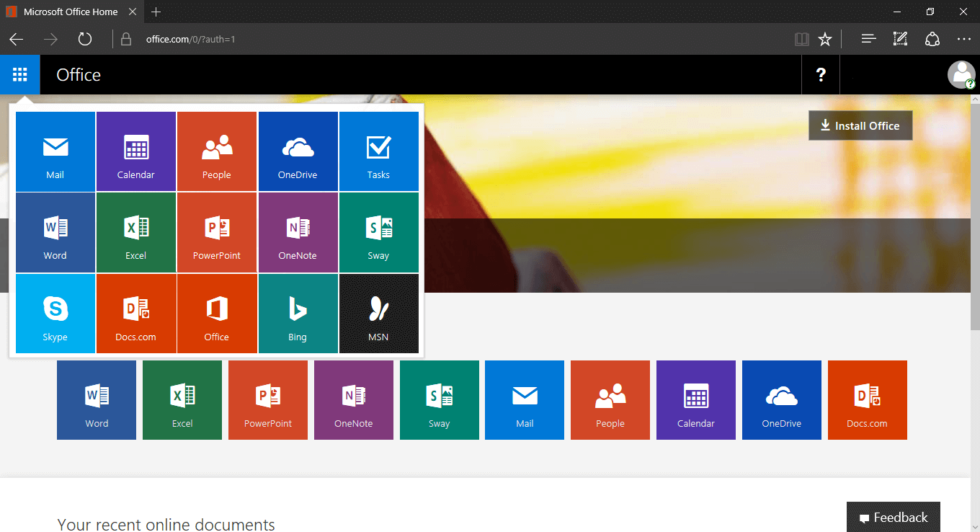Click the address bar URL
The width and height of the screenshot is (980, 532).
(190, 39)
